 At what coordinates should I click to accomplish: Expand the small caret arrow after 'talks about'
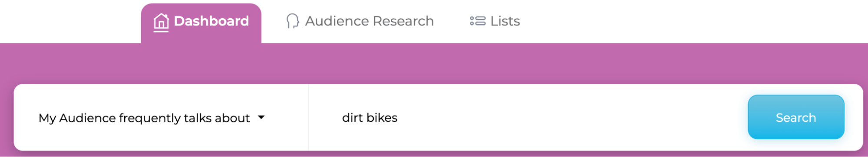click(261, 117)
